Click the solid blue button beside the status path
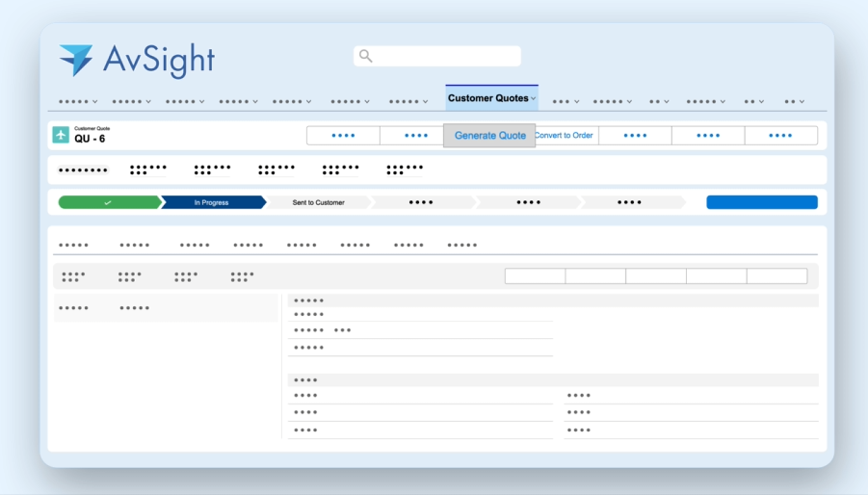This screenshot has height=495, width=868. (x=761, y=202)
